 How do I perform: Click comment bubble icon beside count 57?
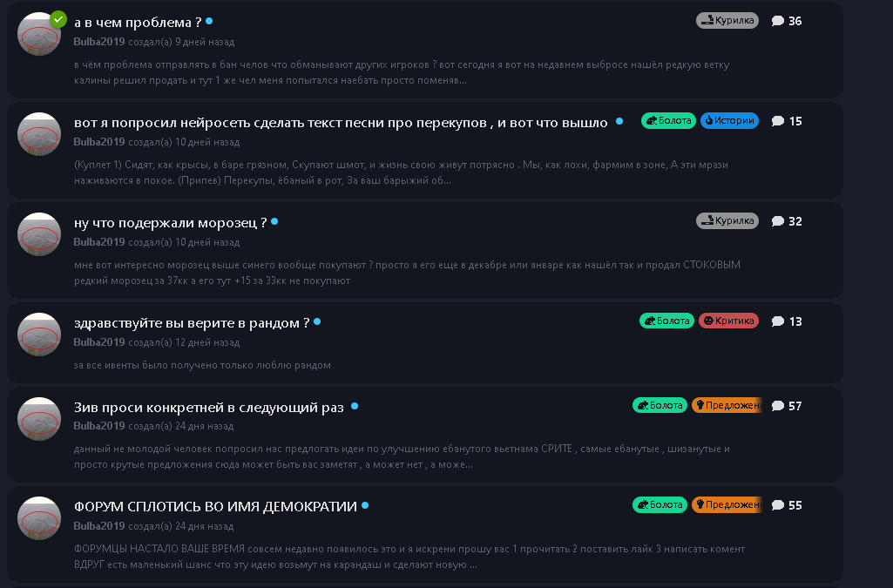(777, 406)
